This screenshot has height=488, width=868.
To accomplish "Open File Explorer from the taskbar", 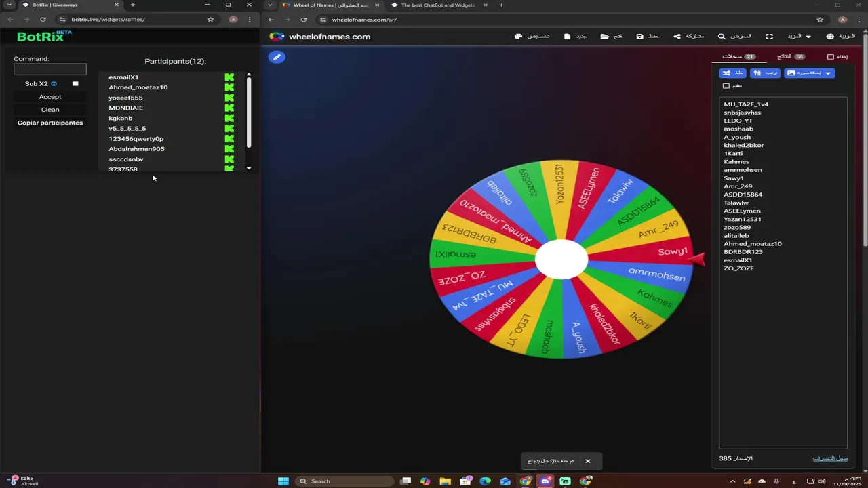I will pos(445,481).
